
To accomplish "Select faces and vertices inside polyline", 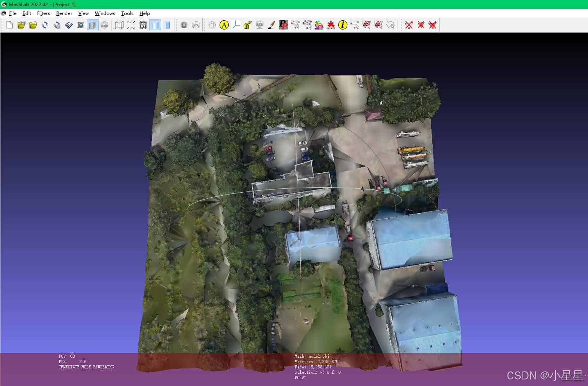I will point(390,25).
